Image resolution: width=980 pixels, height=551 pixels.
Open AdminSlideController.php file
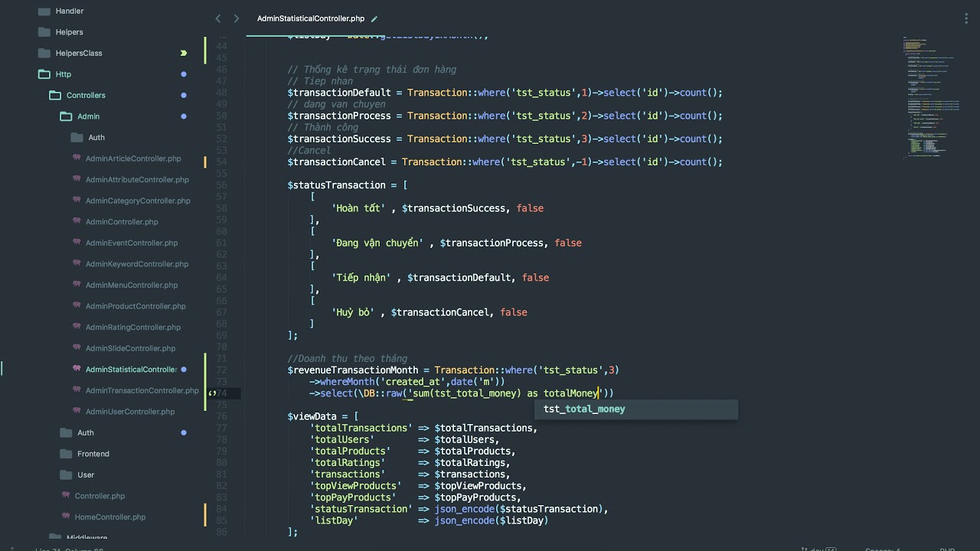(130, 348)
